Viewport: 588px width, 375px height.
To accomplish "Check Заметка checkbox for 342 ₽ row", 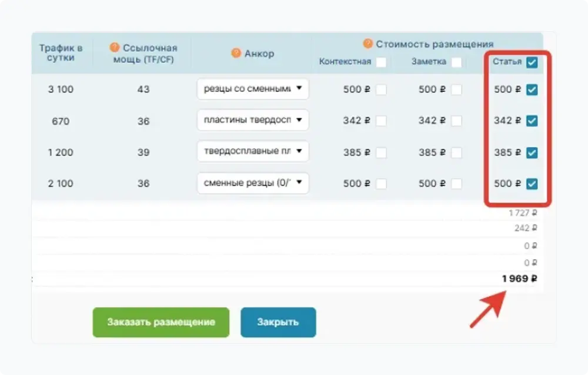I will [456, 121].
